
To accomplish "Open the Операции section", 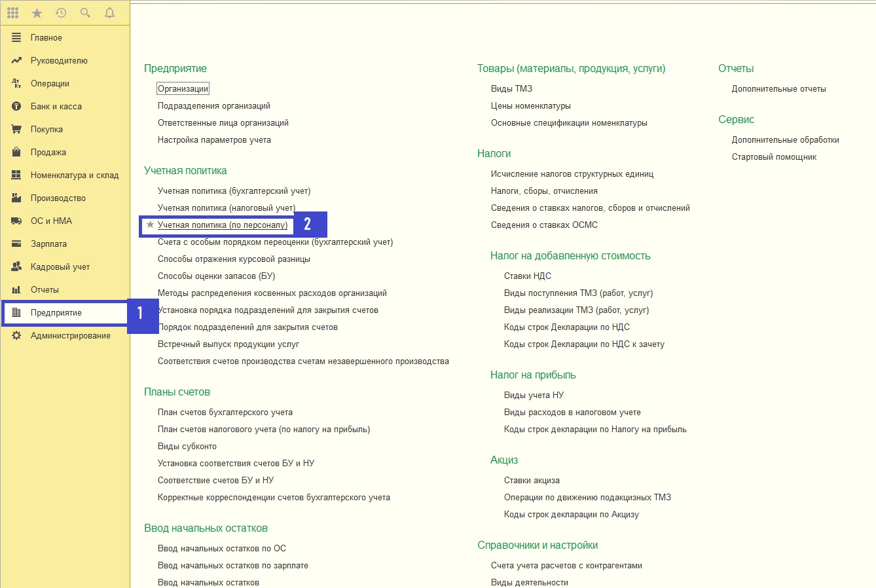I will coord(50,83).
